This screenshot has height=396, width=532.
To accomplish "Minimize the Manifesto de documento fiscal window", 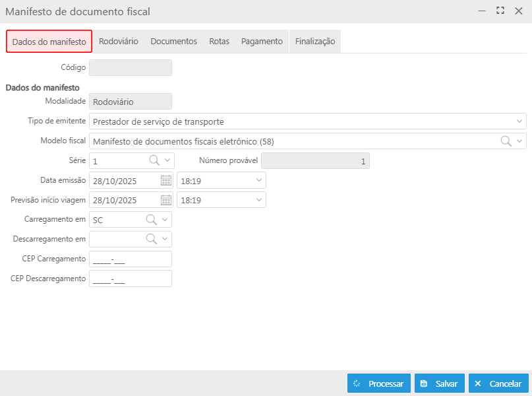I will click(483, 11).
